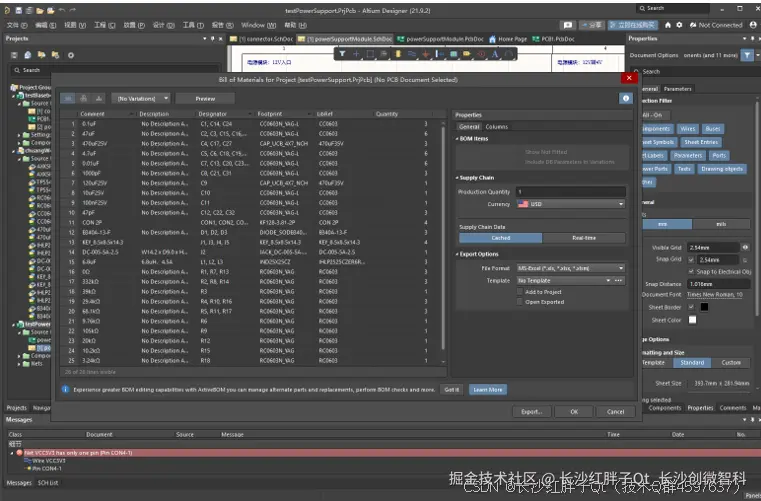Click the user account icon at top right
This screenshot has width=761, height=501.
click(x=753, y=25)
